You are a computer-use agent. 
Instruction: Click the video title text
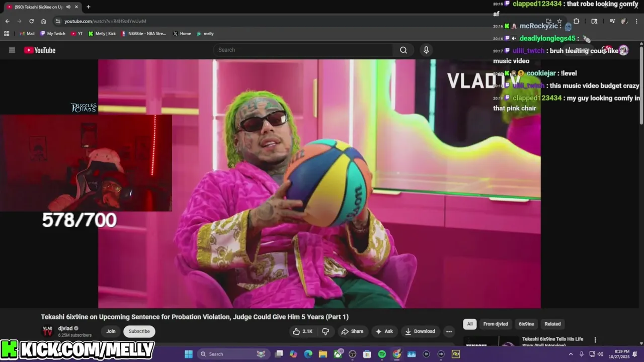[195, 317]
